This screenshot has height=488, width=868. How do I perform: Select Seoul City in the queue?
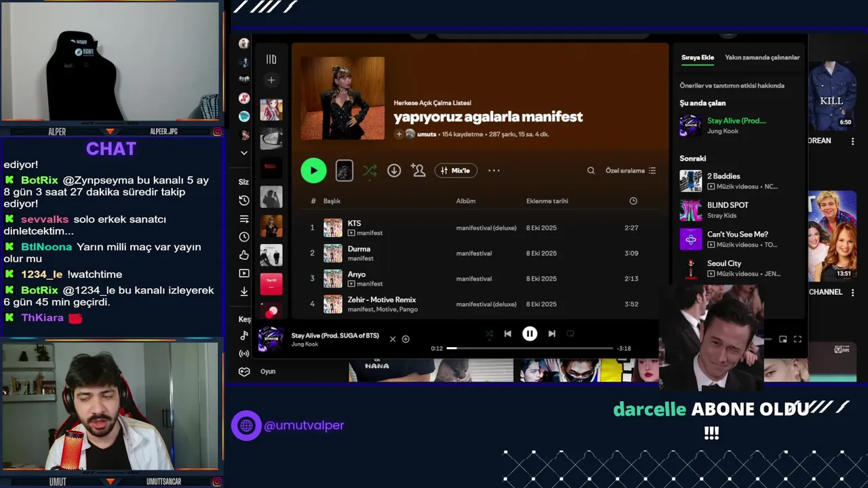point(736,268)
